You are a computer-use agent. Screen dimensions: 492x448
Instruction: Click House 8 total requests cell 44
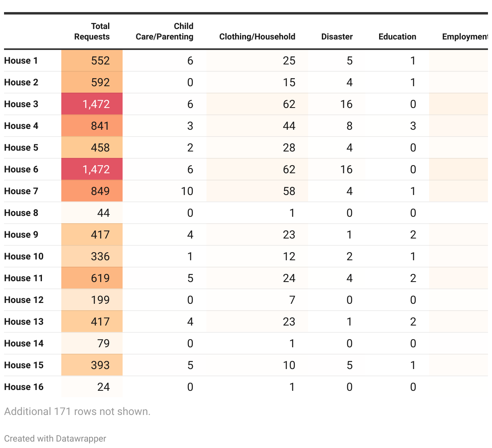point(92,213)
